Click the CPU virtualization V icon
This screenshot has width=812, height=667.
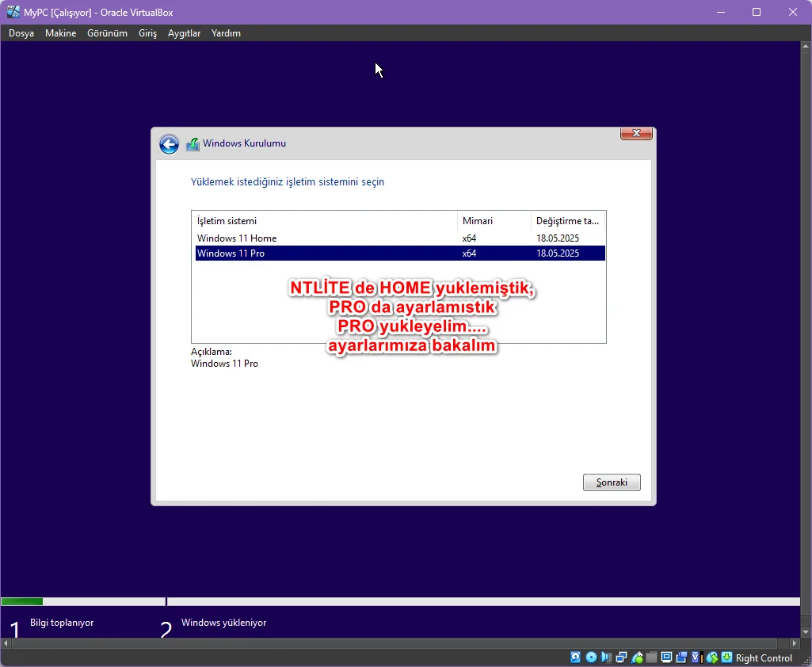697,657
